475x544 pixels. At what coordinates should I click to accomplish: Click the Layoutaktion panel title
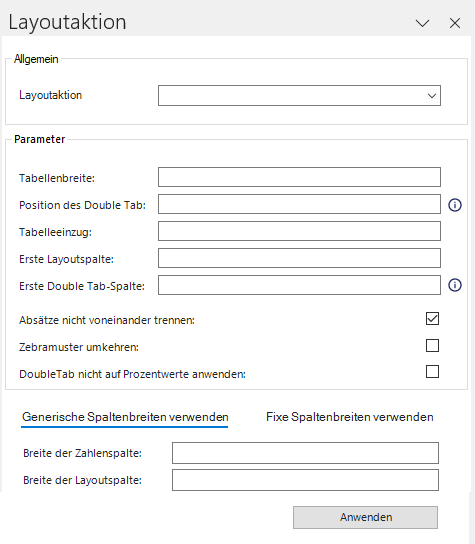click(67, 23)
